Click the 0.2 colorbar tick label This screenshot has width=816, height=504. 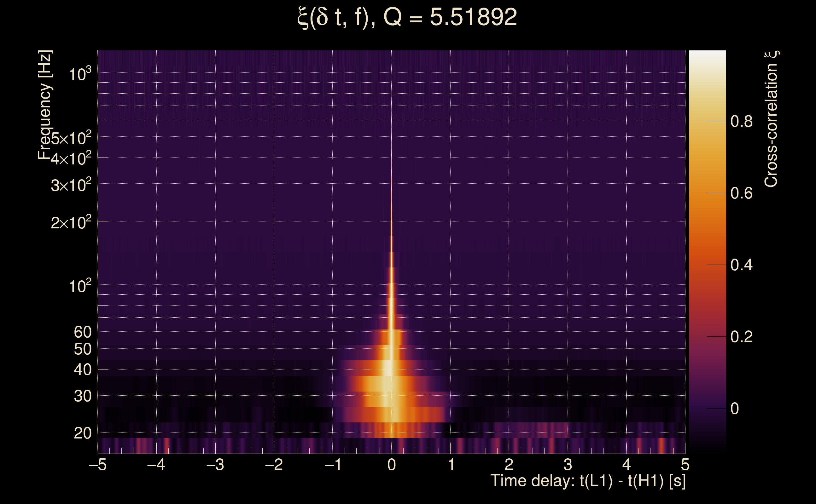[741, 337]
